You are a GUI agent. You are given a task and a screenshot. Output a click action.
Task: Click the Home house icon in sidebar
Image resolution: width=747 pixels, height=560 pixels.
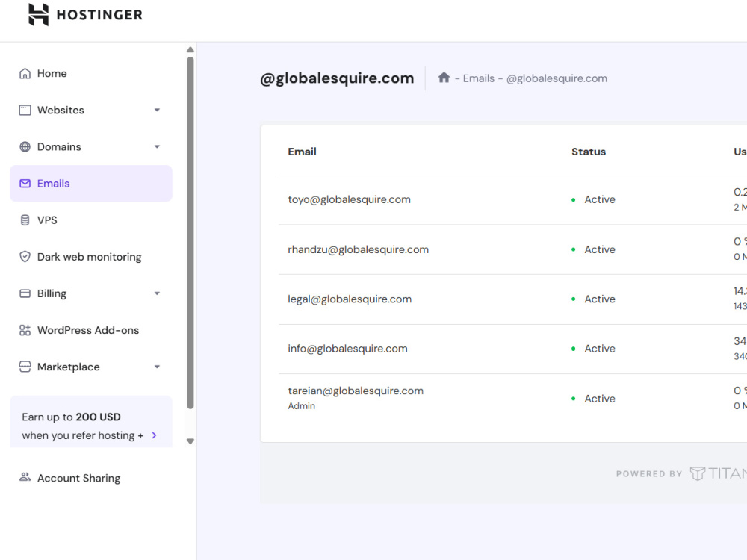pos(25,73)
